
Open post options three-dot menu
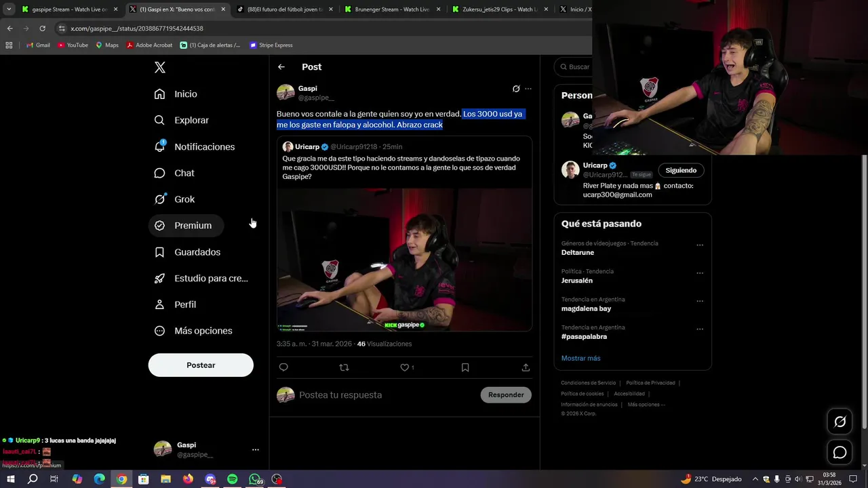[528, 89]
